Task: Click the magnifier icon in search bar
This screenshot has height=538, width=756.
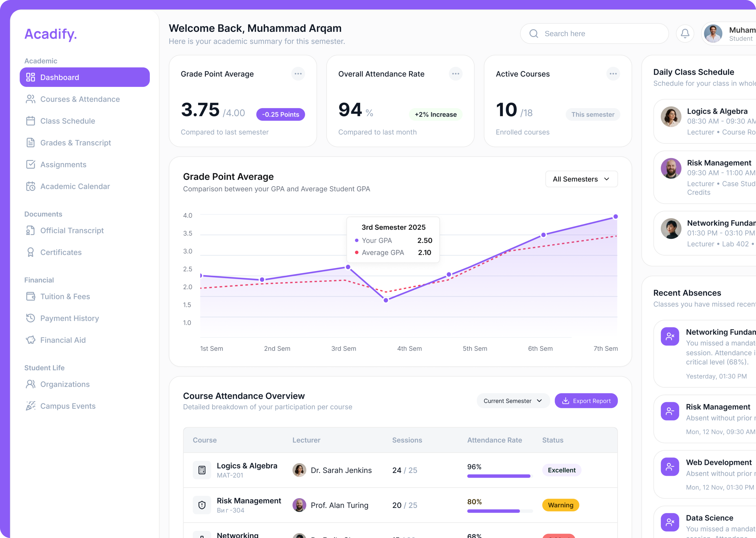Action: tap(534, 33)
